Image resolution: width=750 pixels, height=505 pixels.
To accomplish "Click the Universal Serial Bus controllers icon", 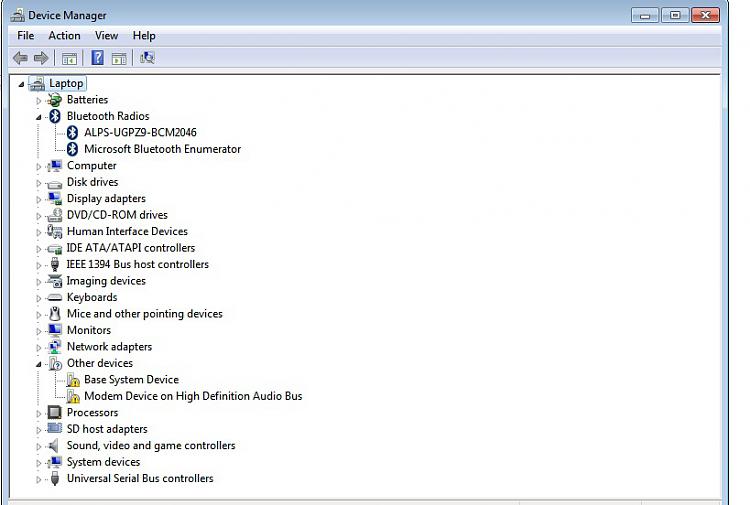I will click(x=55, y=478).
